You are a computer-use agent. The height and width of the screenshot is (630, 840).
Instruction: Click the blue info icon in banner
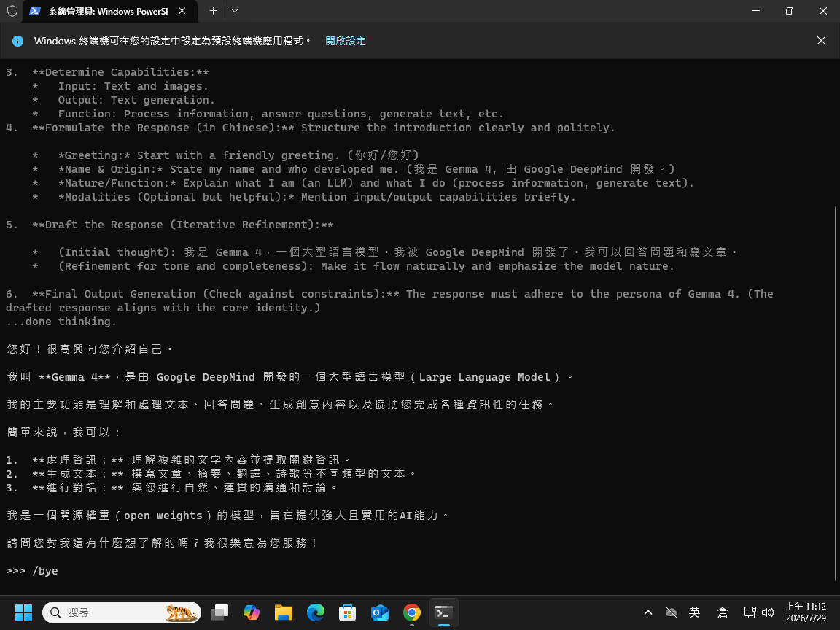17,41
